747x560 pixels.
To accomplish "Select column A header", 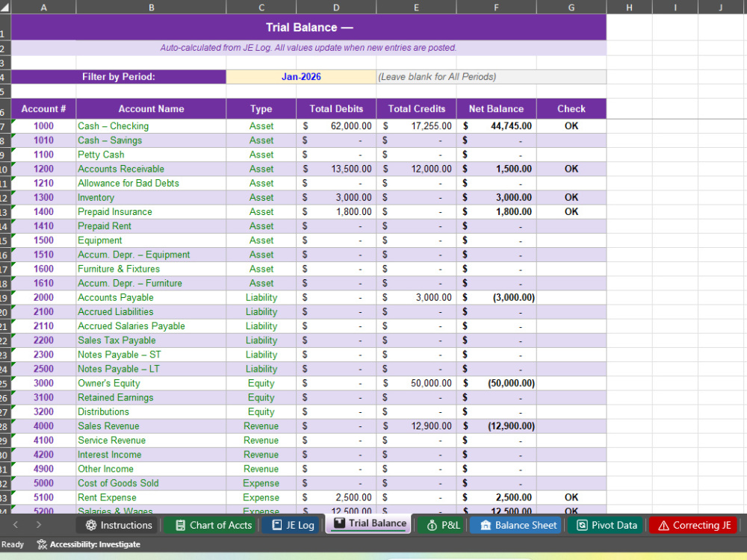I will [43, 7].
